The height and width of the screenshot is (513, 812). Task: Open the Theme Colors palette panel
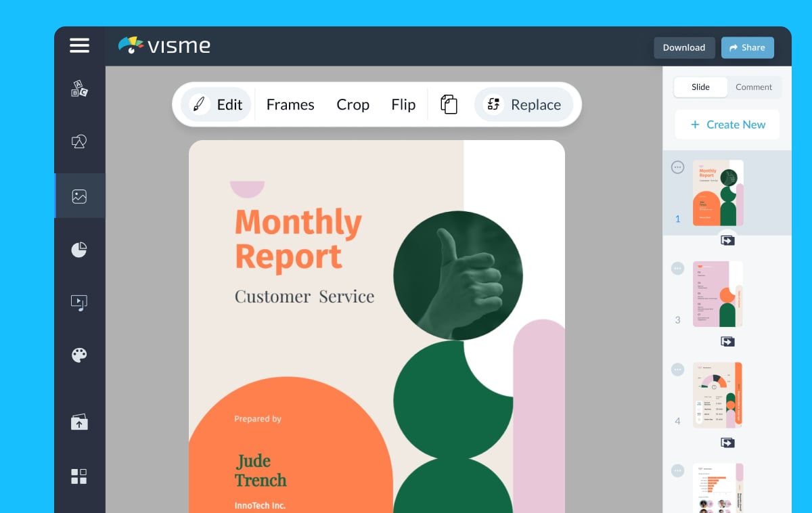click(x=79, y=355)
